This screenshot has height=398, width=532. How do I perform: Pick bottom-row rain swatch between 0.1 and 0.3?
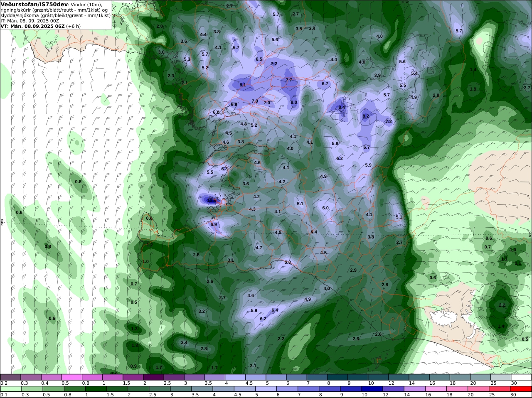pos(10,388)
